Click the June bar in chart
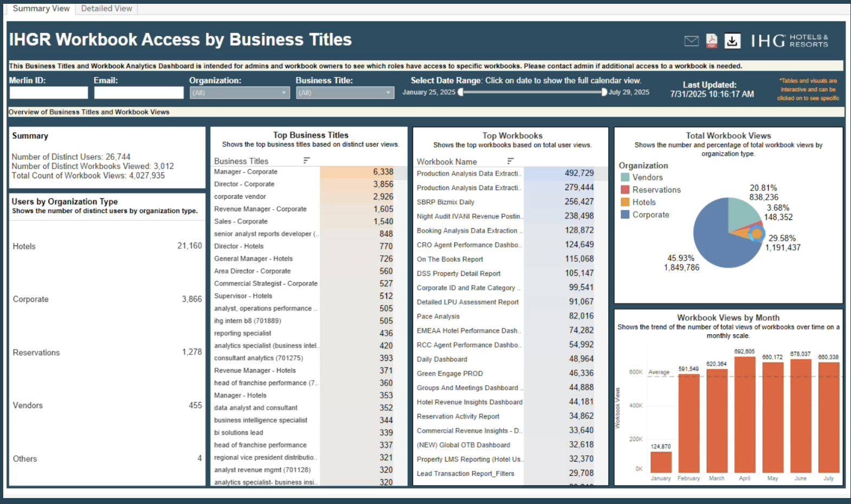The height and width of the screenshot is (504, 851). 801,416
